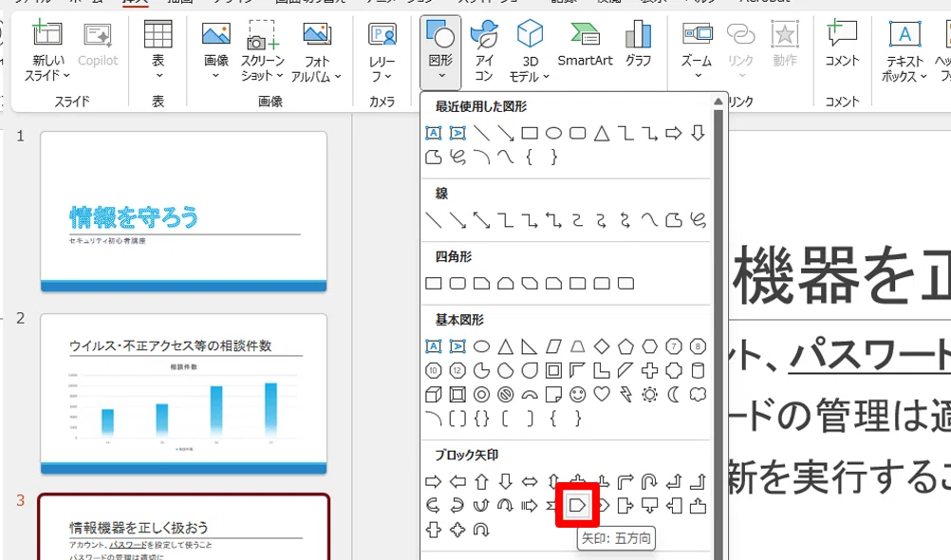The height and width of the screenshot is (560, 951).
Task: Select the left-right block arrow shape
Action: tap(530, 482)
